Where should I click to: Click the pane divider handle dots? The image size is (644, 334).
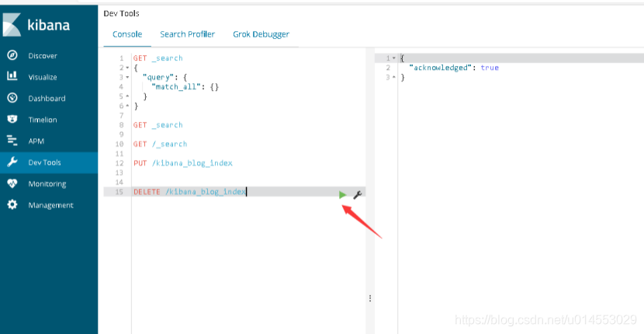370,298
